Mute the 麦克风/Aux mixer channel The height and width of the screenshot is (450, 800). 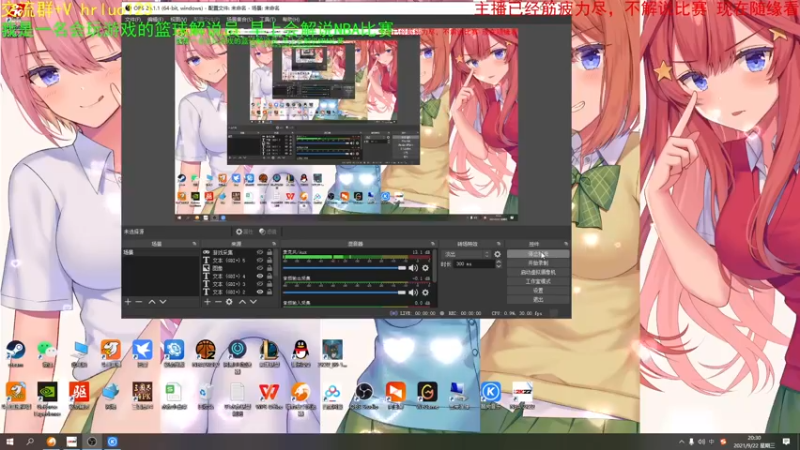pyautogui.click(x=413, y=268)
